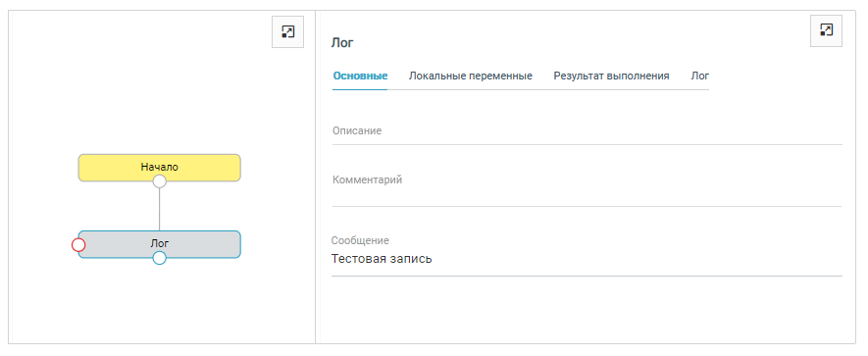Screen dimensions: 868x356
Task: Select the yellow Начало node
Action: tap(160, 167)
